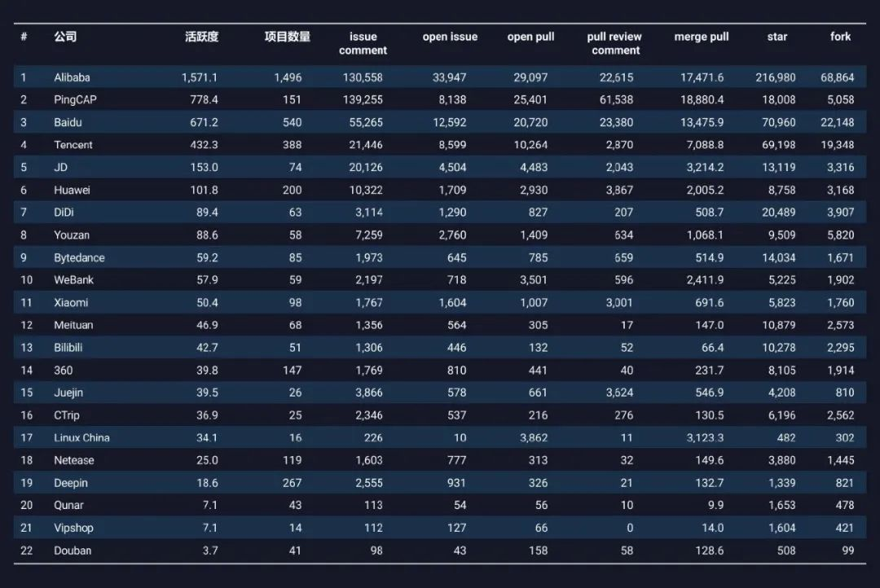Click the issue comment column header

(363, 43)
